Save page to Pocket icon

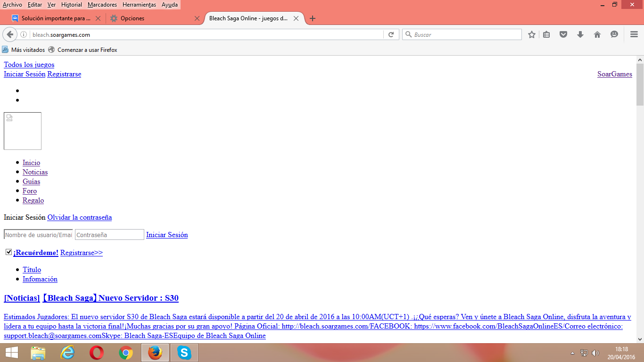tap(563, 34)
